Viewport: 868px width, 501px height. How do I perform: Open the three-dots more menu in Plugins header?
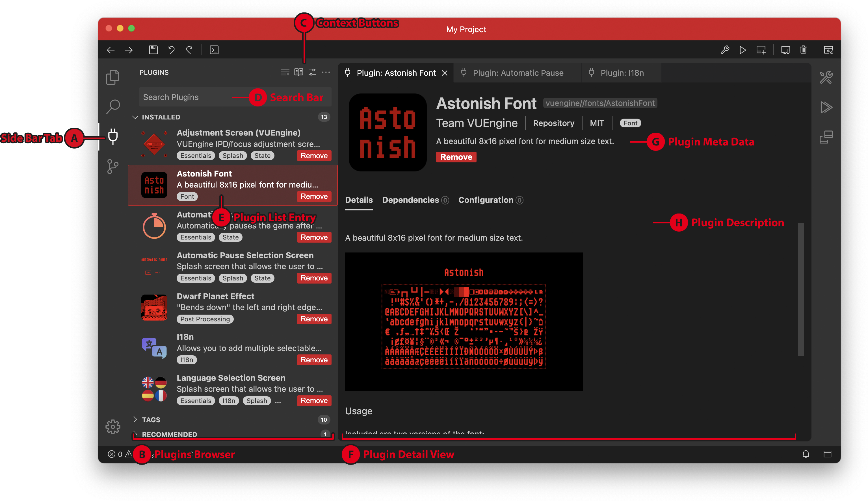[326, 72]
